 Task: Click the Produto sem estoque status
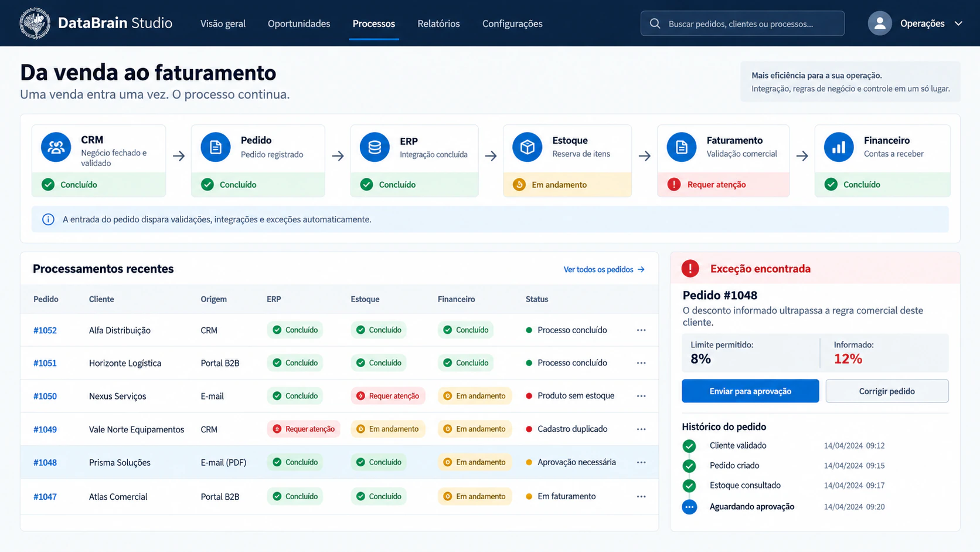[576, 396]
